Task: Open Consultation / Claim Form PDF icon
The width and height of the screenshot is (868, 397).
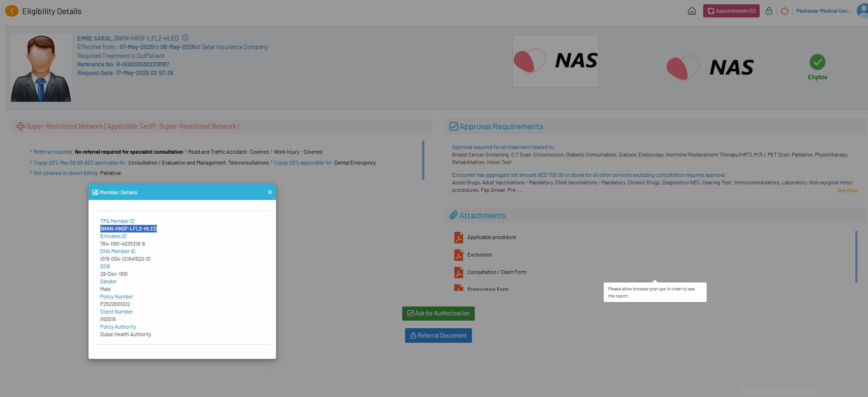Action: (458, 273)
